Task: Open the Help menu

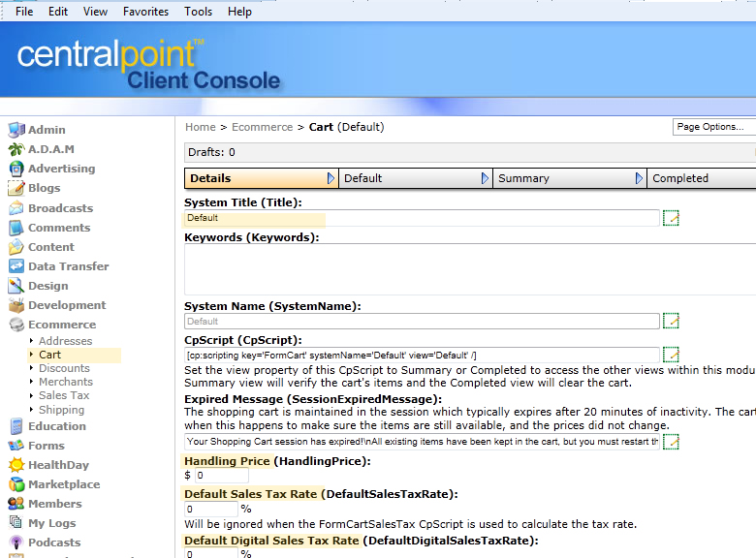Action: (239, 11)
